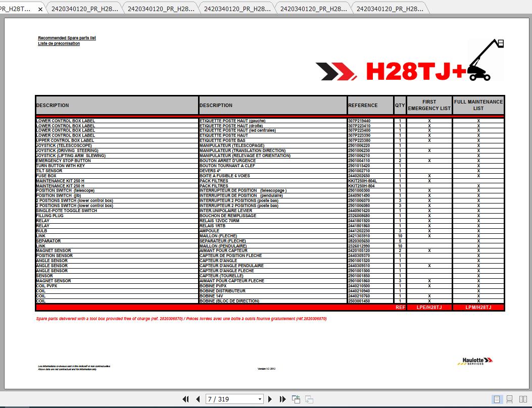Jump to the last page

[282, 399]
